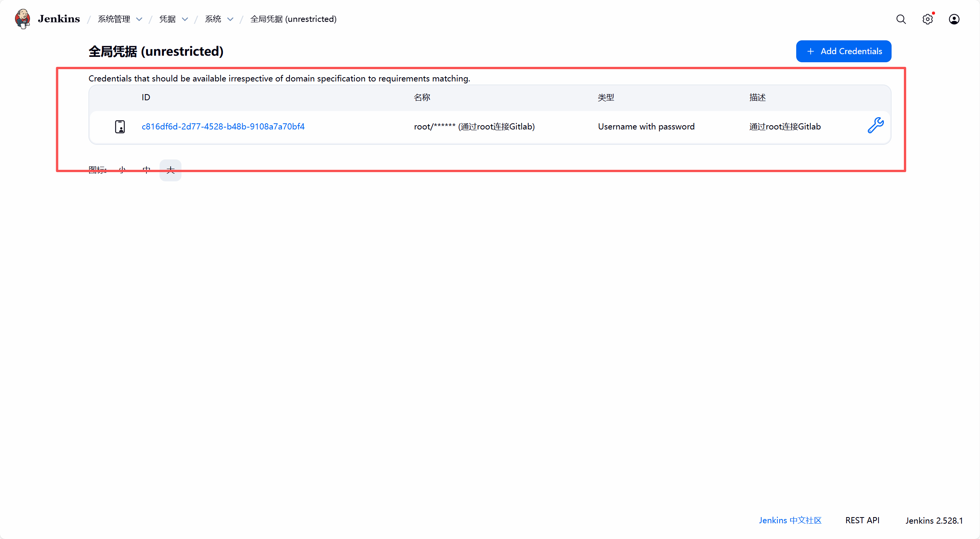Expand the 凭据 breadcrumb chevron
This screenshot has width=980, height=539.
click(x=185, y=19)
